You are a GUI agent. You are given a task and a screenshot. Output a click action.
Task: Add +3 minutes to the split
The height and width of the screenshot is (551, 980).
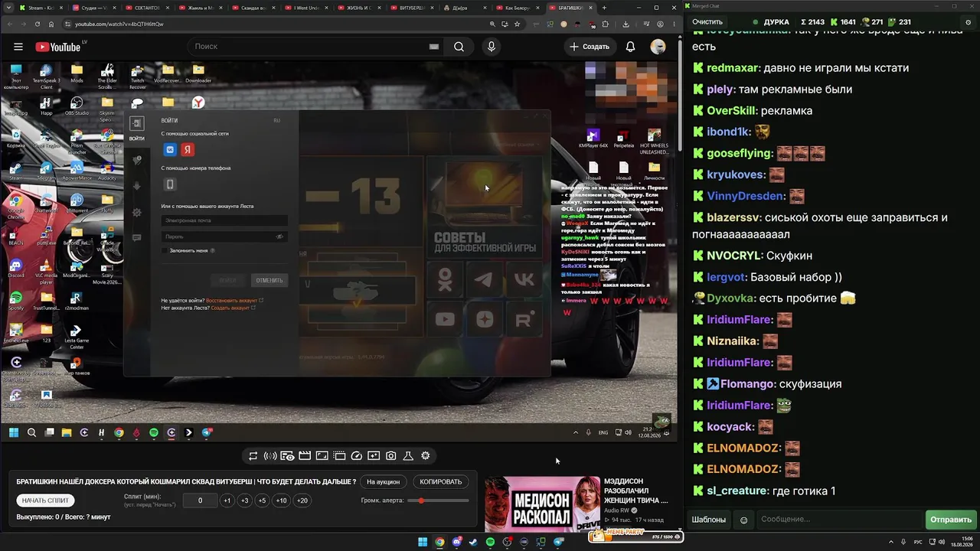(x=244, y=500)
